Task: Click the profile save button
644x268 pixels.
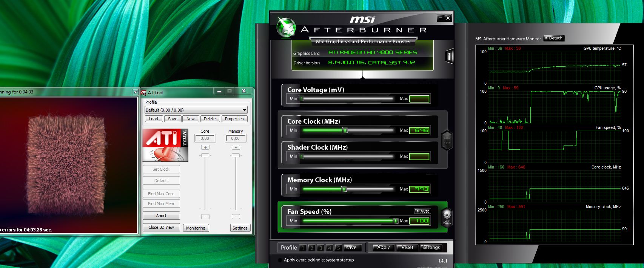Action: pyautogui.click(x=353, y=248)
